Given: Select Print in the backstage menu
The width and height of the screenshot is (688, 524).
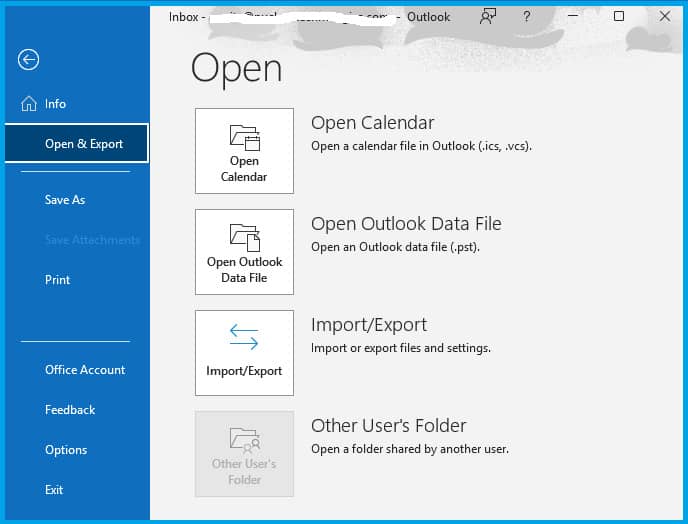Looking at the screenshot, I should pos(57,280).
